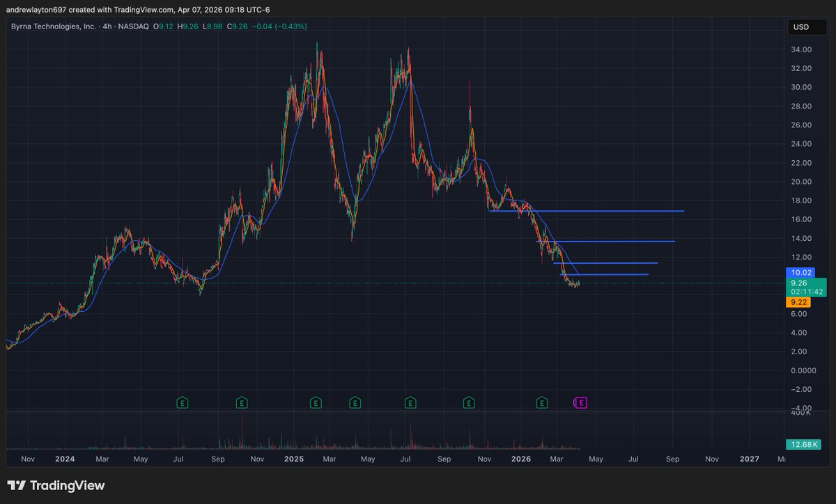Screen dimensions: 836x504
Task: Open the earnings marker near Apr 2025
Action: (x=355, y=402)
